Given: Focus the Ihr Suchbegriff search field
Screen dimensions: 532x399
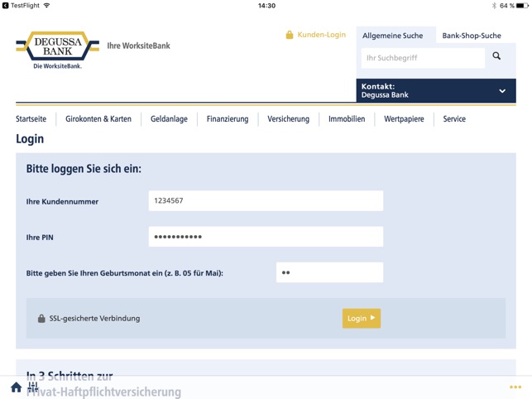Looking at the screenshot, I should [423, 58].
